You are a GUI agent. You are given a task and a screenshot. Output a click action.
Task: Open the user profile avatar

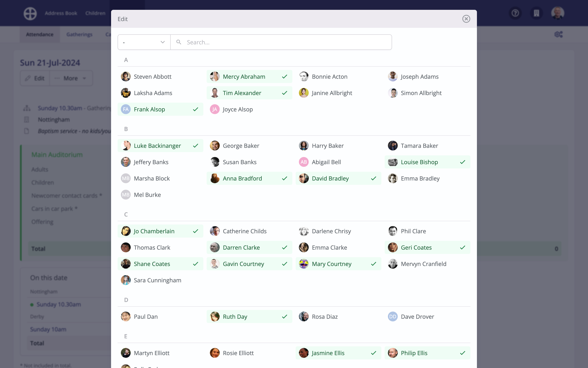point(558,13)
